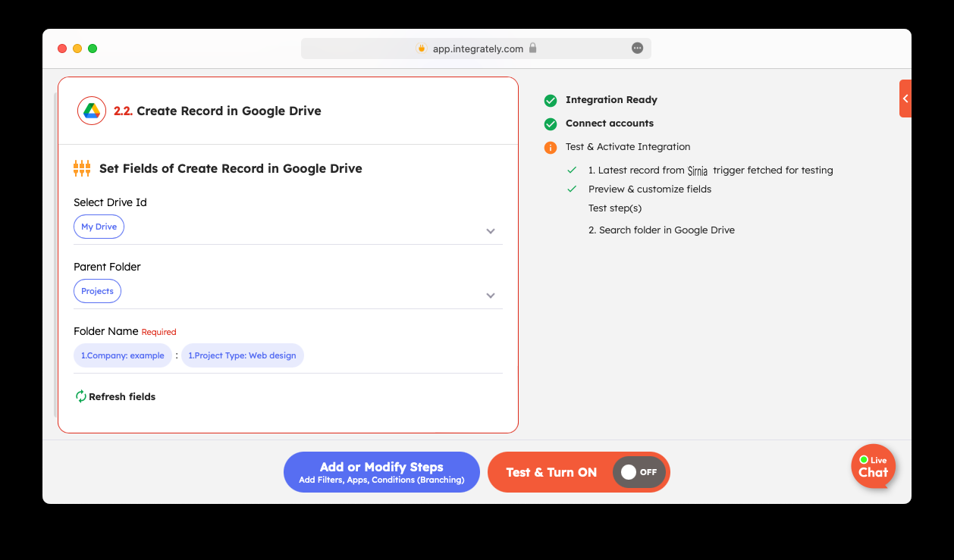
Task: Click the Search folder in Google Drive step
Action: 661,230
